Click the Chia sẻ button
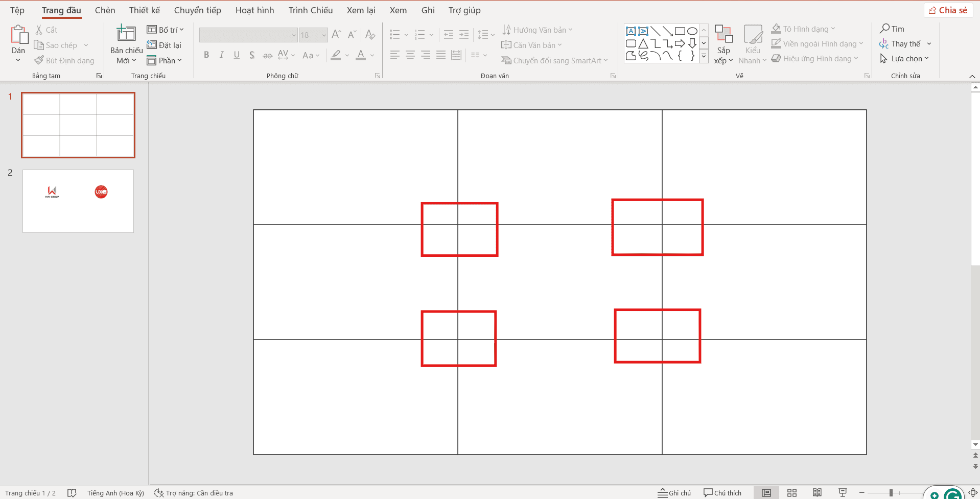 948,10
